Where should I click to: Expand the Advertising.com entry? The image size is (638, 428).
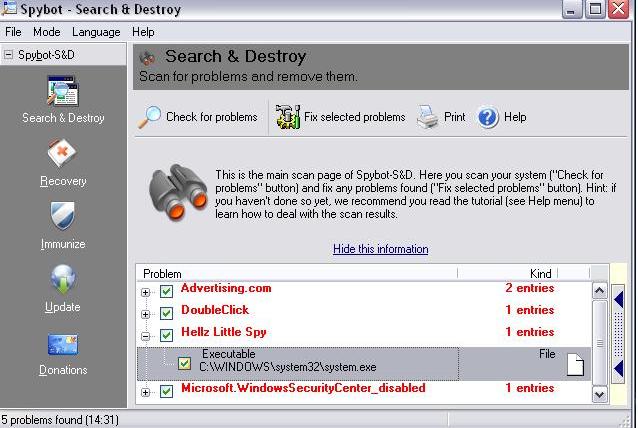pos(146,292)
